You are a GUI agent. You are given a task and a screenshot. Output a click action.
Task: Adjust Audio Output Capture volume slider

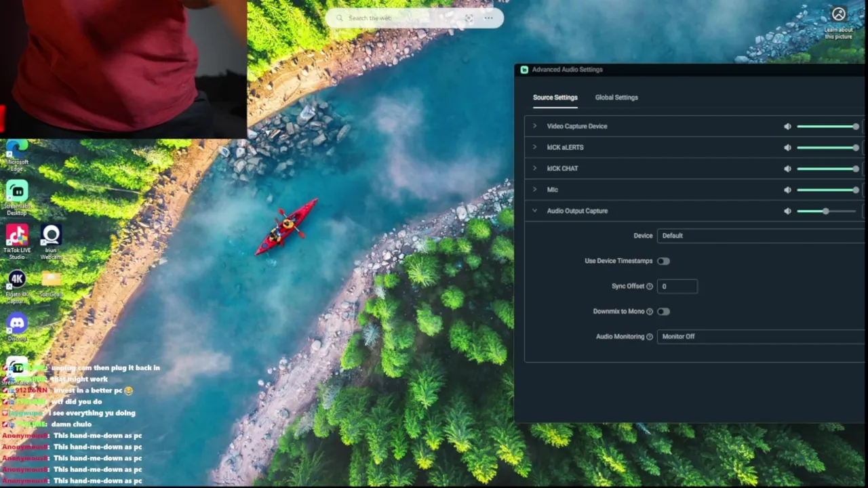click(x=828, y=211)
